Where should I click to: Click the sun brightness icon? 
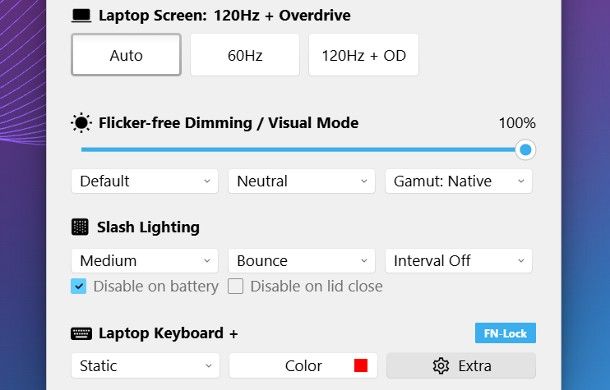coord(81,123)
